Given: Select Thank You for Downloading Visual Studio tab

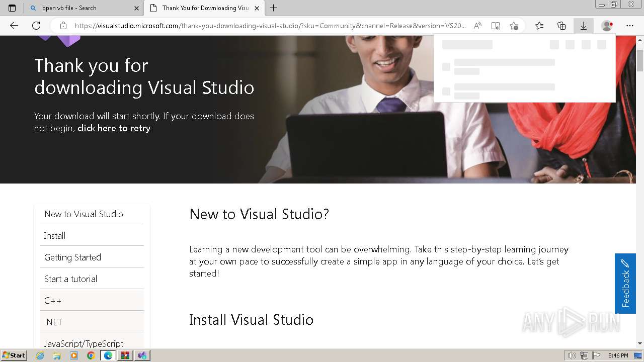Looking at the screenshot, I should click(x=204, y=8).
